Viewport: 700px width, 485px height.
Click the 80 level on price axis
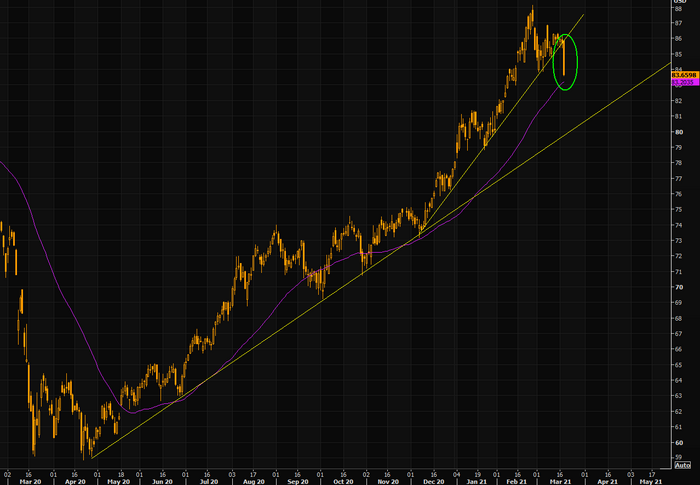coord(678,132)
